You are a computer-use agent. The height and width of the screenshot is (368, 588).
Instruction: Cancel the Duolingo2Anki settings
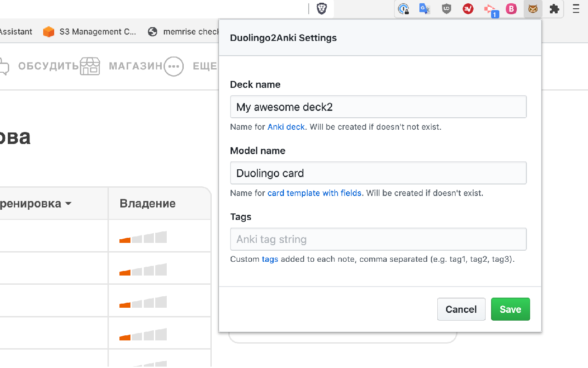(461, 309)
